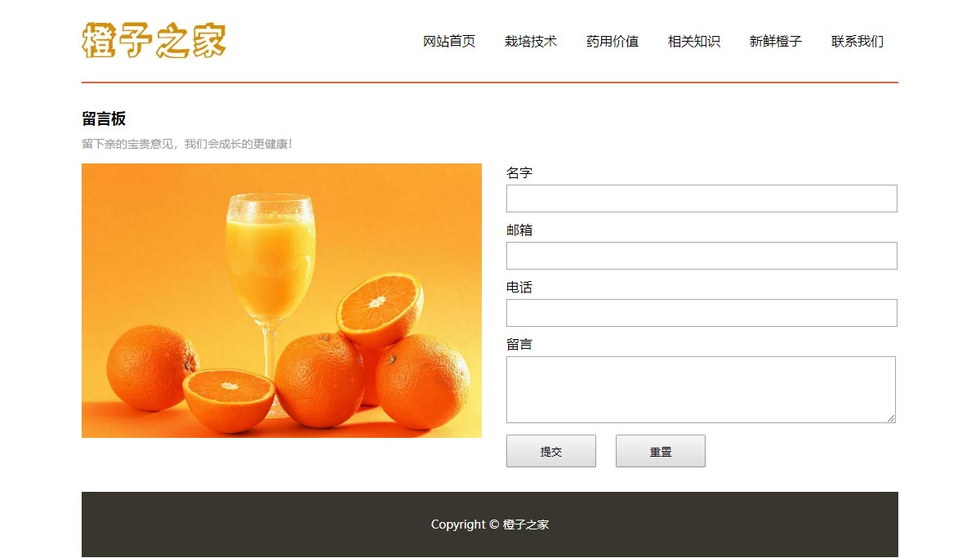Open the 网站首页 menu item
980x558 pixels.
pyautogui.click(x=449, y=42)
